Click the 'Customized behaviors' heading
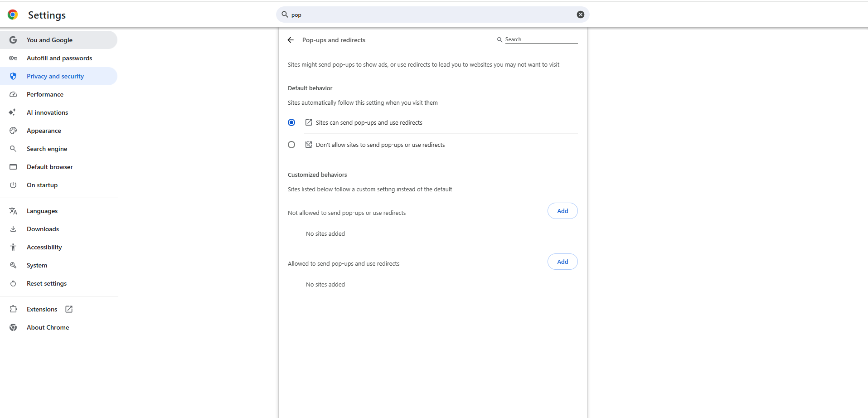868x418 pixels. (x=317, y=175)
